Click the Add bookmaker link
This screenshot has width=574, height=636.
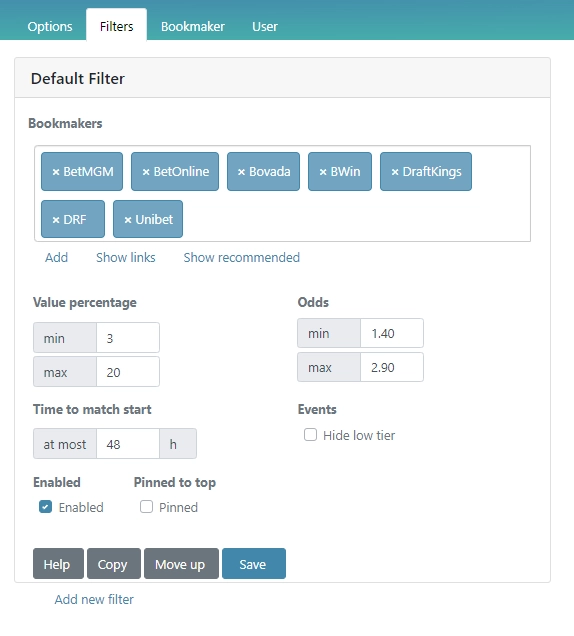pyautogui.click(x=56, y=258)
